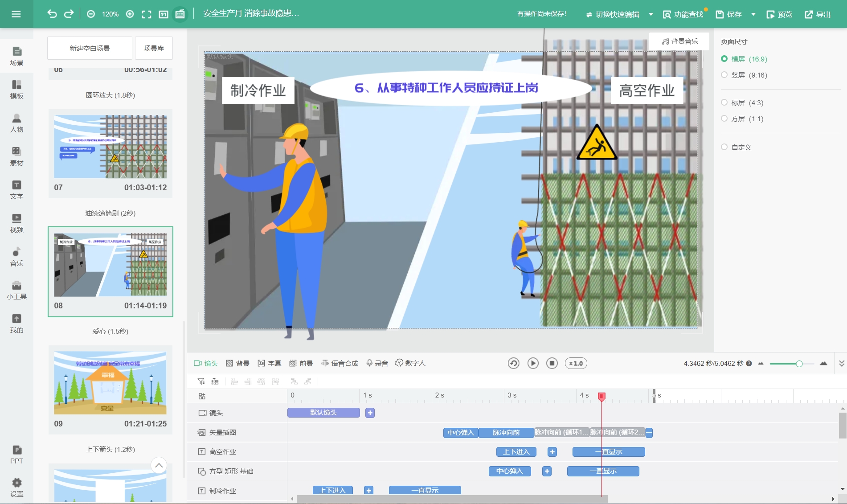The image size is (847, 504).
Task: Switch to the 数字人 tab
Action: pyautogui.click(x=410, y=363)
